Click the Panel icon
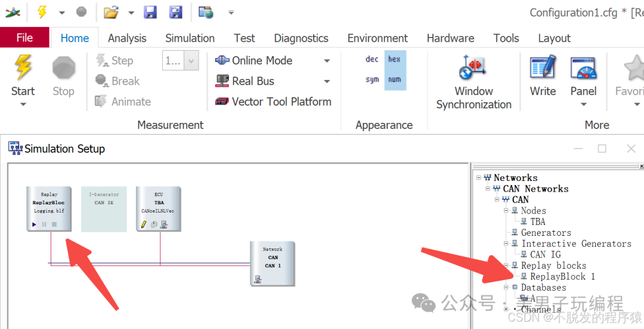 tap(583, 68)
